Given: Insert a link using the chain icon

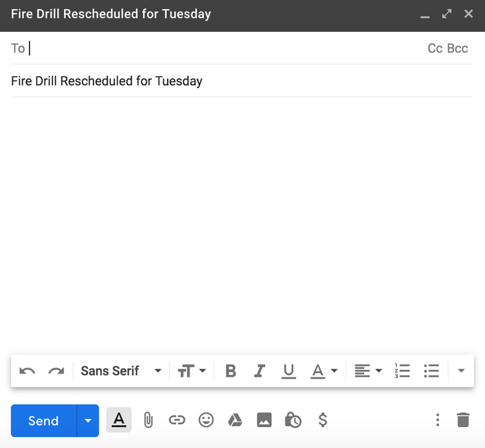Looking at the screenshot, I should click(x=177, y=420).
